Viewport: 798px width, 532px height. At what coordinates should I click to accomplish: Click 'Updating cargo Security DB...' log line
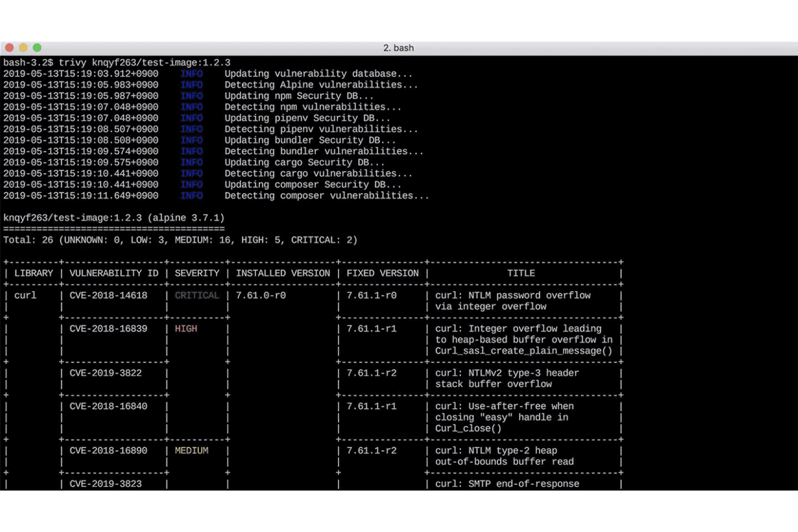(305, 162)
